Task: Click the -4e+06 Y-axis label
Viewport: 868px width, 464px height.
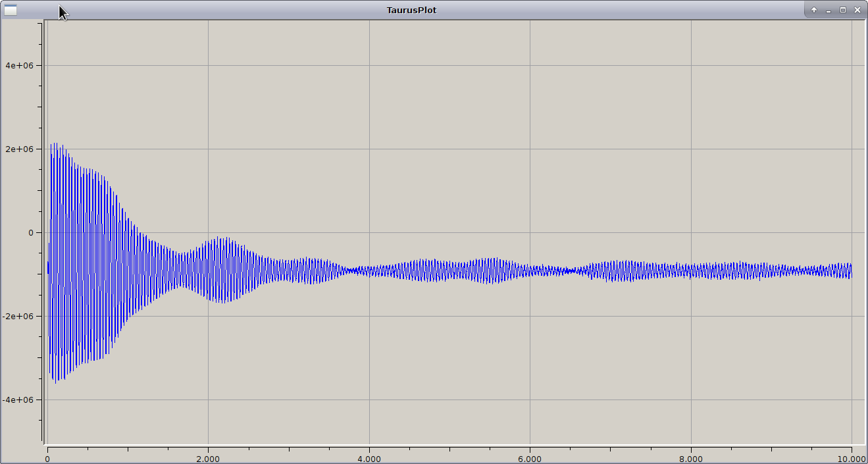Action: pos(18,400)
